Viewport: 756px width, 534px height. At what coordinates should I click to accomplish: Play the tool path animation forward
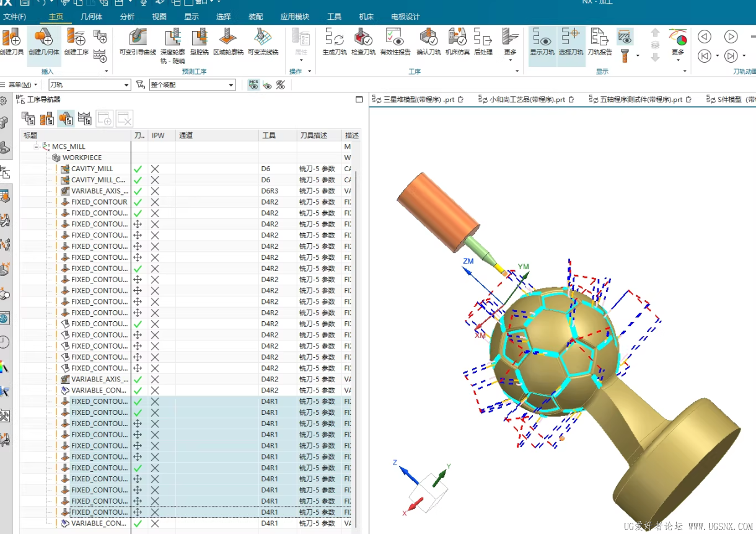[731, 37]
